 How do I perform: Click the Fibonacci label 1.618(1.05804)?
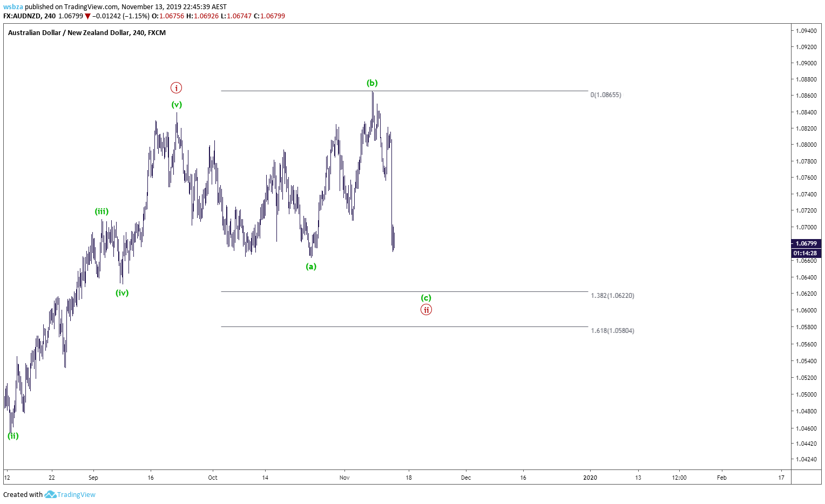pyautogui.click(x=612, y=331)
